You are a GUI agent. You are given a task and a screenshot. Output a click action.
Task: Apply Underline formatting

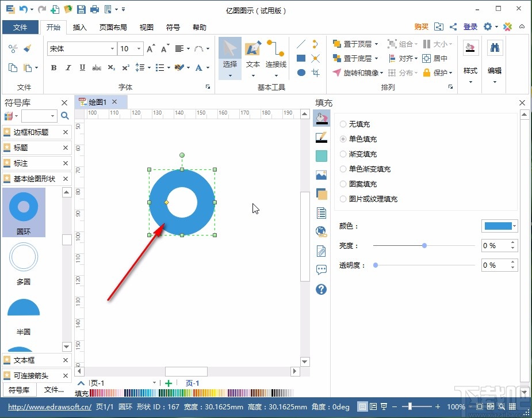[x=82, y=67]
